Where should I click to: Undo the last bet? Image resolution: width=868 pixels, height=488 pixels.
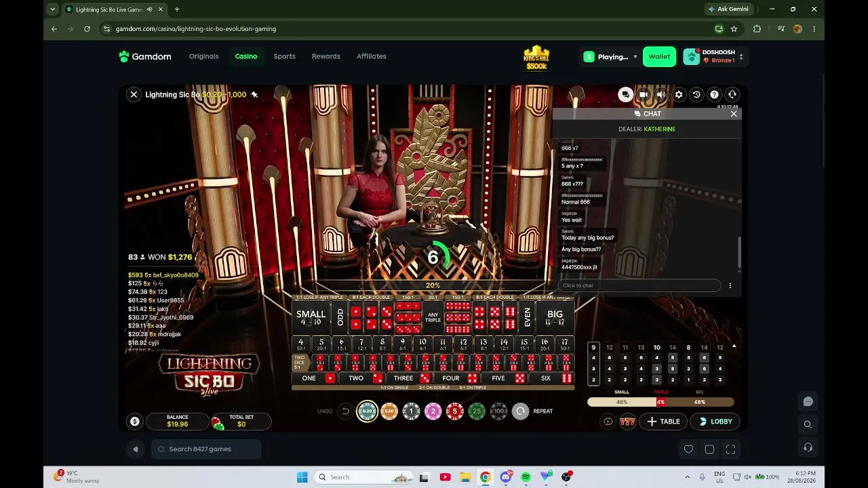[344, 411]
